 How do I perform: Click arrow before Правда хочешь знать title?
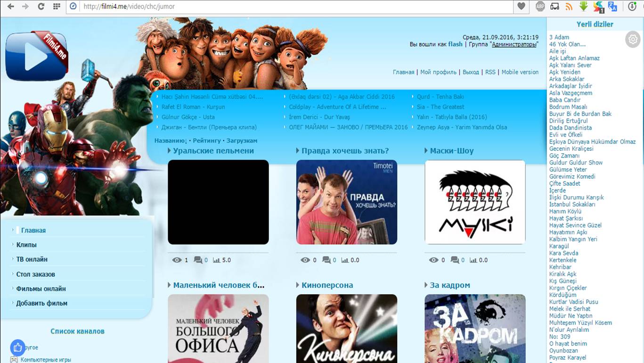298,151
